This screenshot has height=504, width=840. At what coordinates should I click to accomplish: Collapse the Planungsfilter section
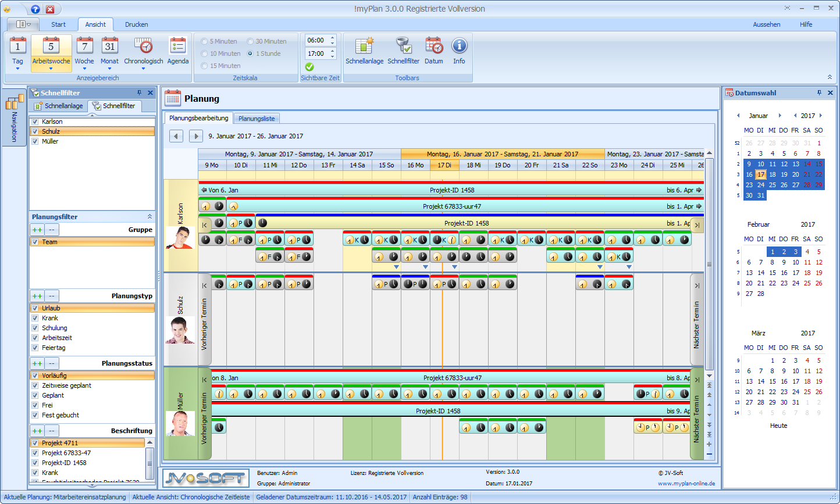pos(150,216)
